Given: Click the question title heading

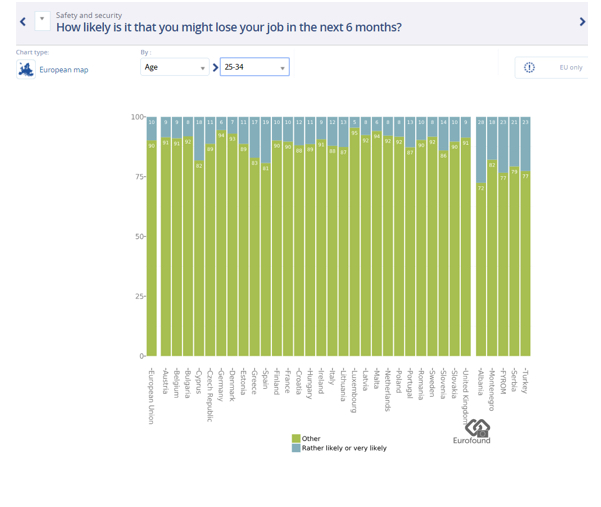Looking at the screenshot, I should [229, 27].
